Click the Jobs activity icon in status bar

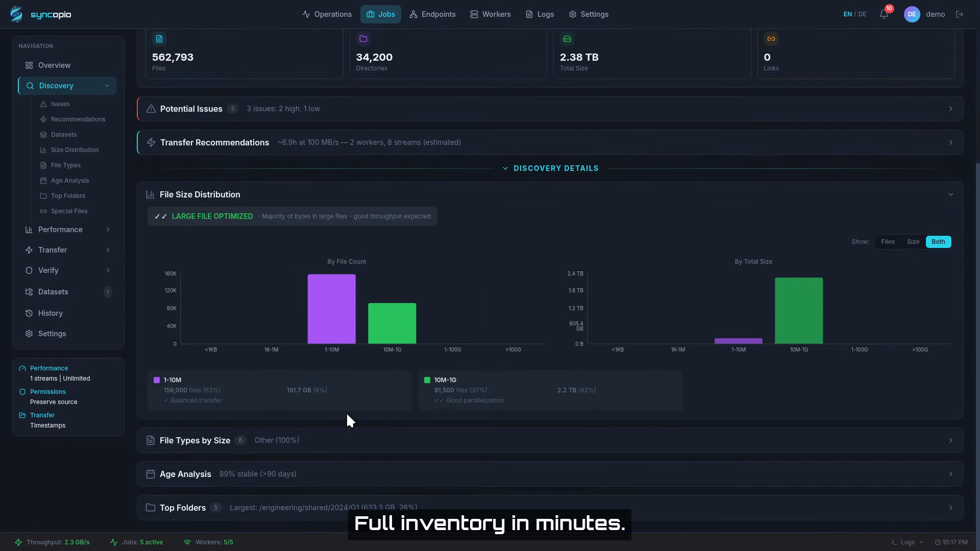(114, 542)
